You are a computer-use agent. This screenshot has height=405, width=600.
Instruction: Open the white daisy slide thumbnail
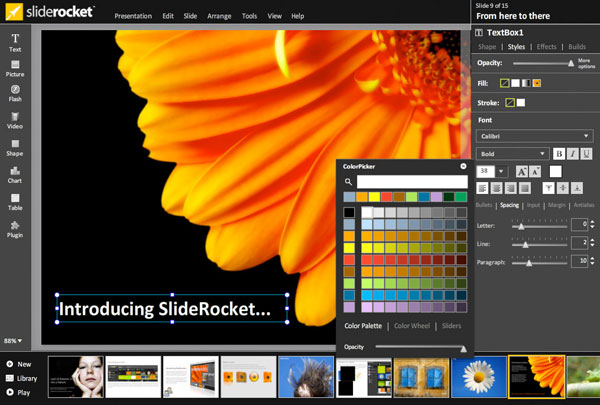click(x=479, y=377)
